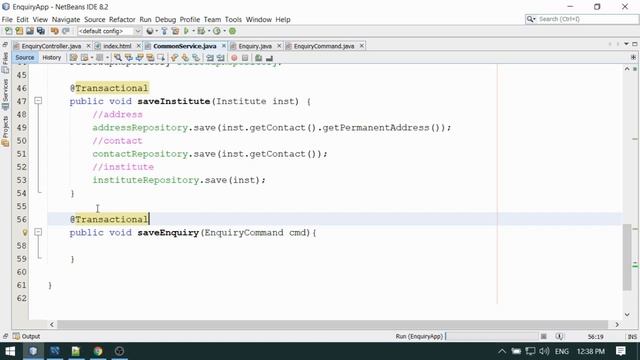Start macro recording with the red button

click(x=234, y=58)
